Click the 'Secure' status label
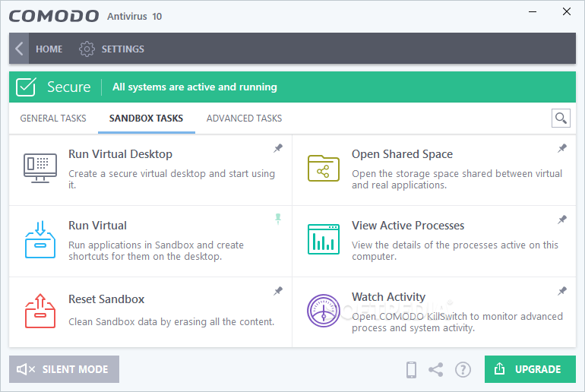585x392 pixels. (68, 87)
